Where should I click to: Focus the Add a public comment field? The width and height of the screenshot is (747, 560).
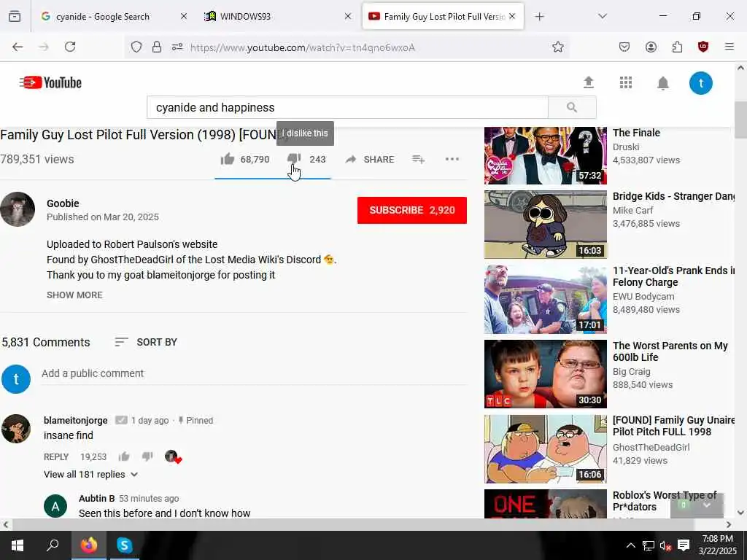[x=254, y=374]
